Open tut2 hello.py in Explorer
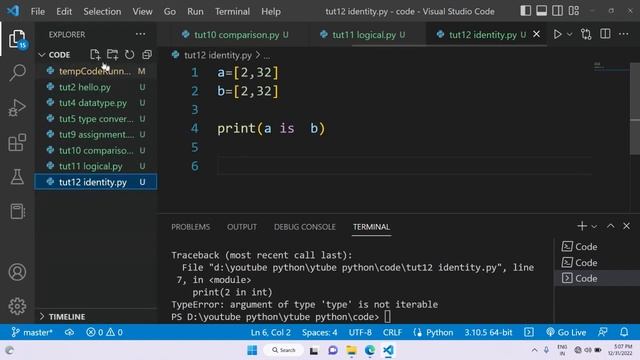The image size is (640, 360). pos(96,87)
